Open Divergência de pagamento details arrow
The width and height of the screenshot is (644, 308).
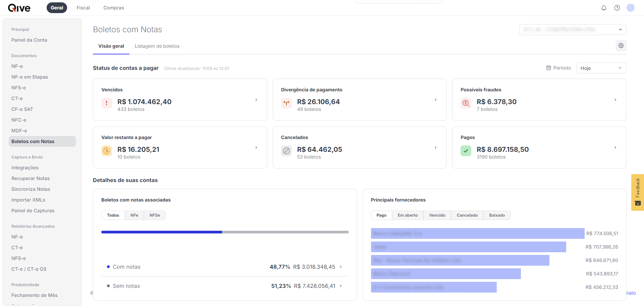436,100
